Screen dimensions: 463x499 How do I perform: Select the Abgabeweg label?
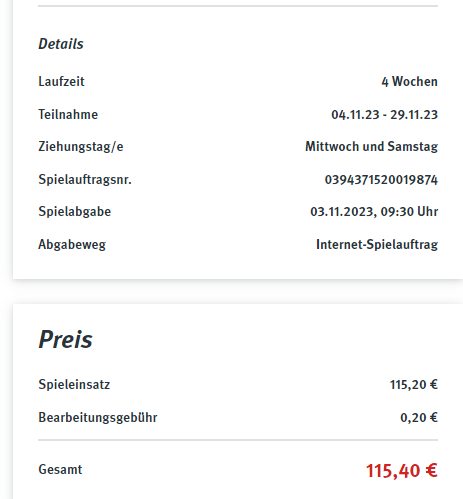[72, 244]
